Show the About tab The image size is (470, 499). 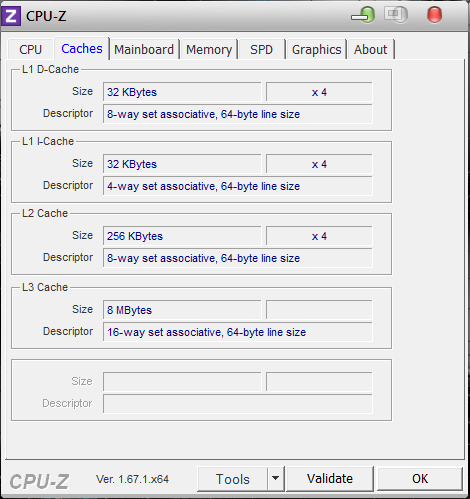point(370,49)
